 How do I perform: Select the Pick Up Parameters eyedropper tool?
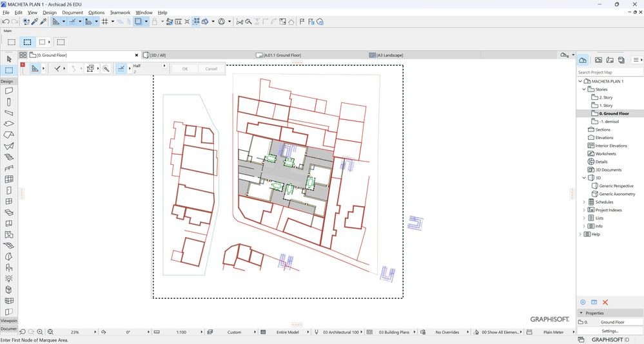coord(35,21)
